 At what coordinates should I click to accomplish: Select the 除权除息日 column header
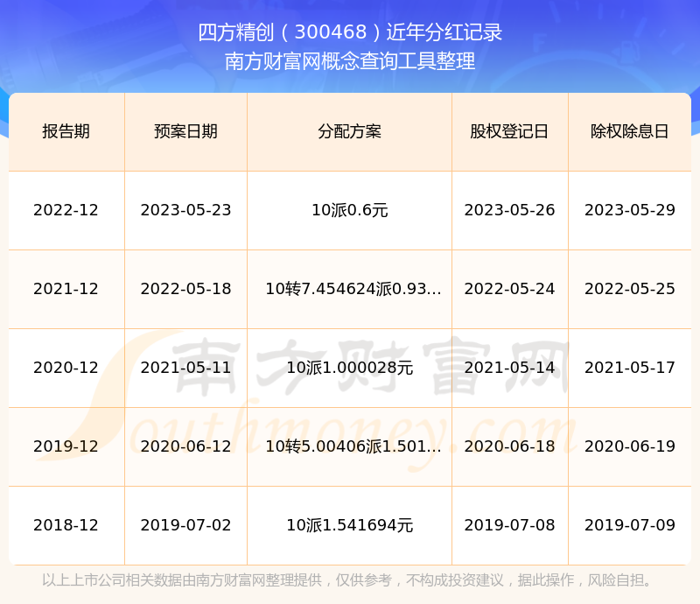point(630,131)
